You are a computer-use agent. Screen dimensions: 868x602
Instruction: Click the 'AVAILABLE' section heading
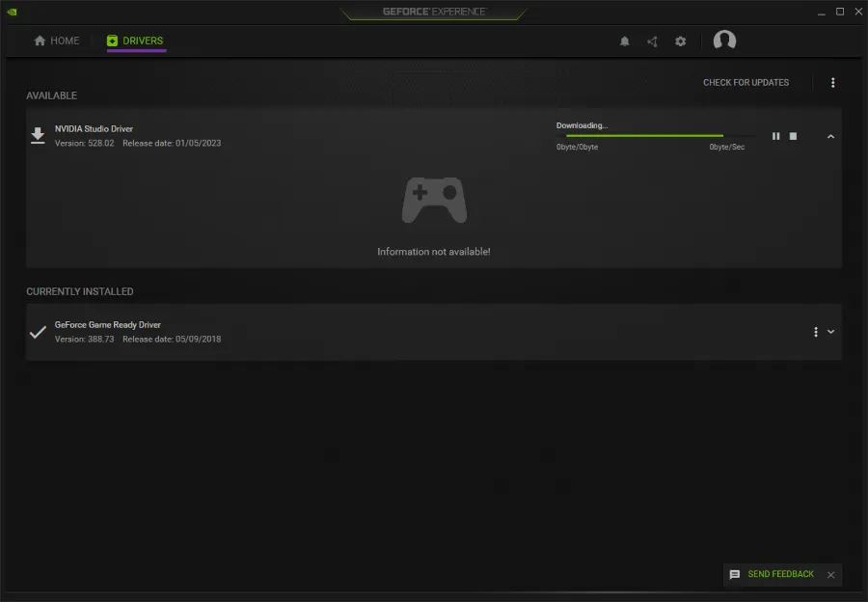click(x=51, y=96)
